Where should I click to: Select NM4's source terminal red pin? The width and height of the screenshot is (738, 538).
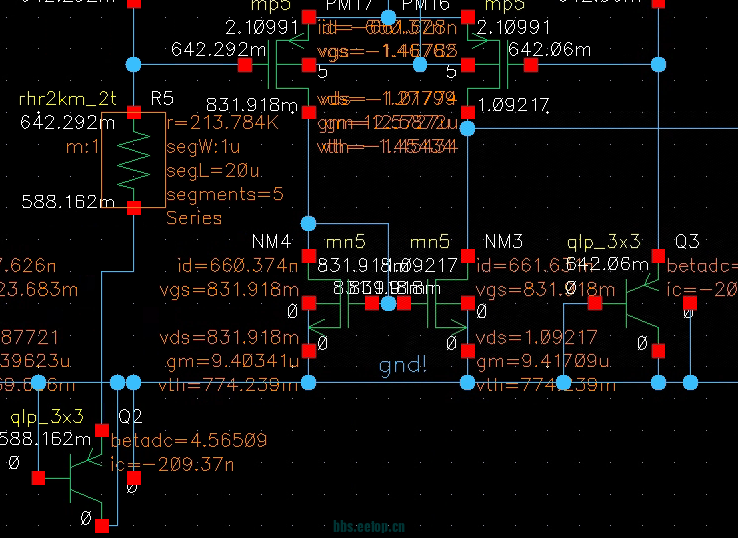[x=309, y=351]
